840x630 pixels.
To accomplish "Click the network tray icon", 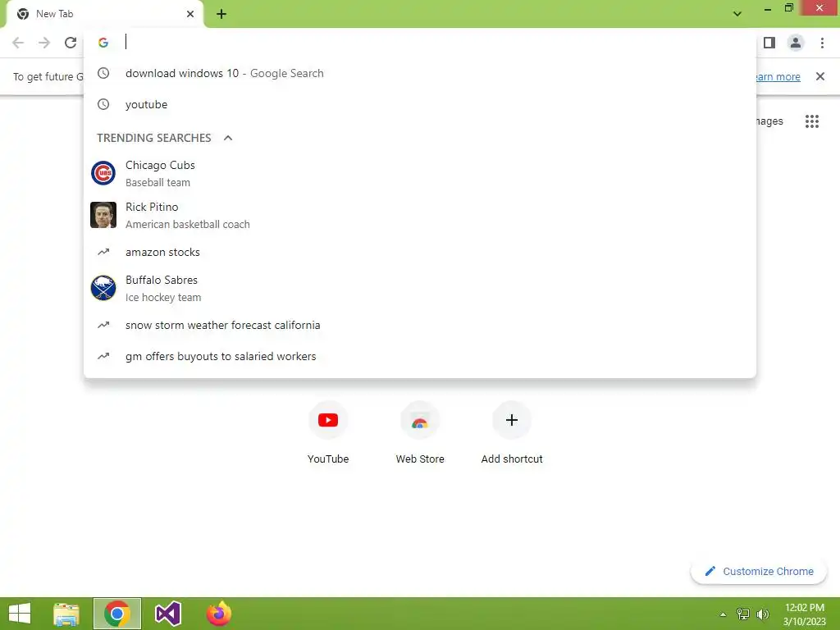I will [x=743, y=614].
